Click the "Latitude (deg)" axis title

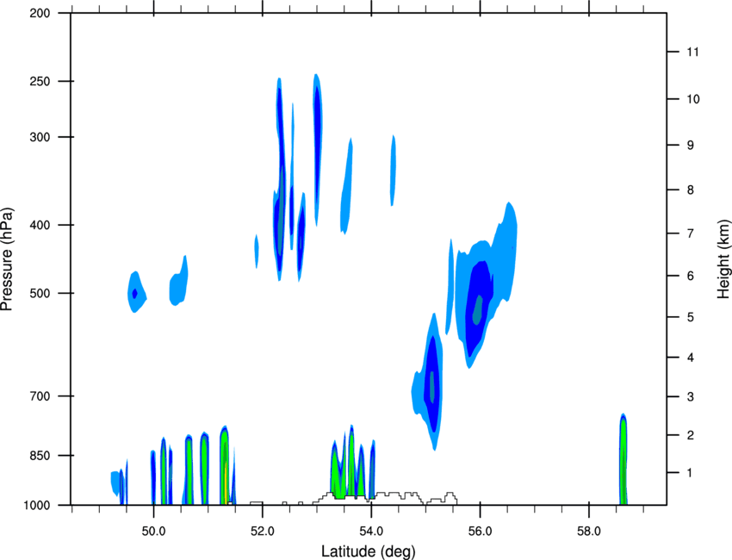[x=368, y=551]
